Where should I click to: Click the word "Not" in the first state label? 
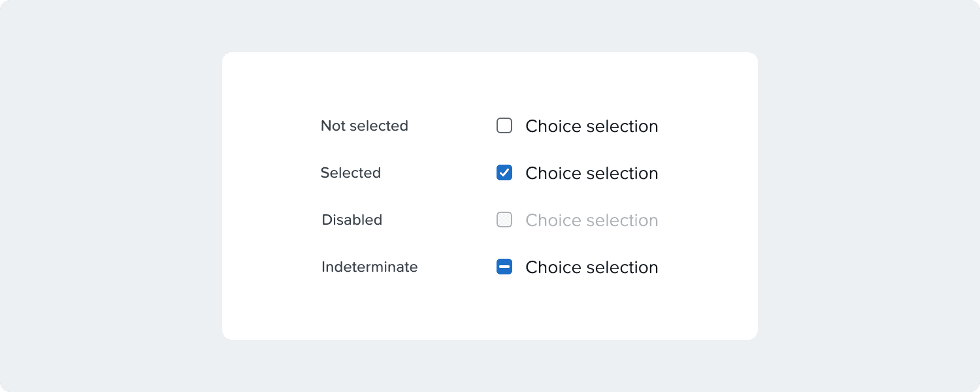(x=331, y=125)
